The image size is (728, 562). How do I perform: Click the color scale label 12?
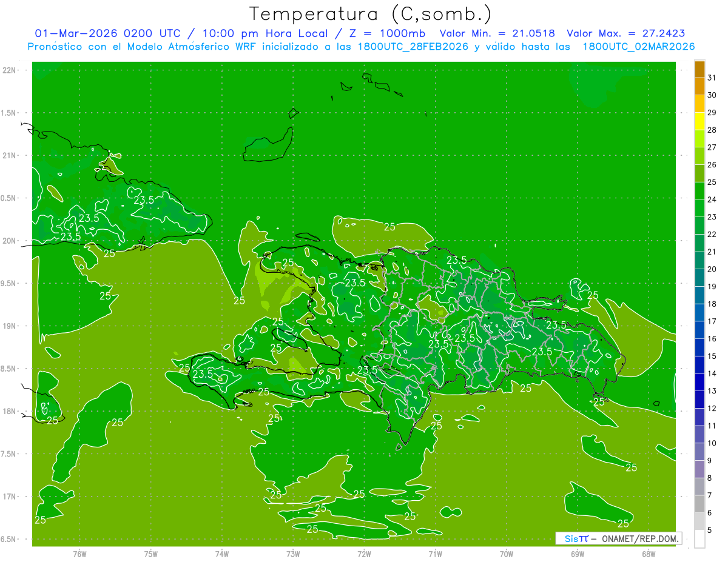tap(712, 409)
